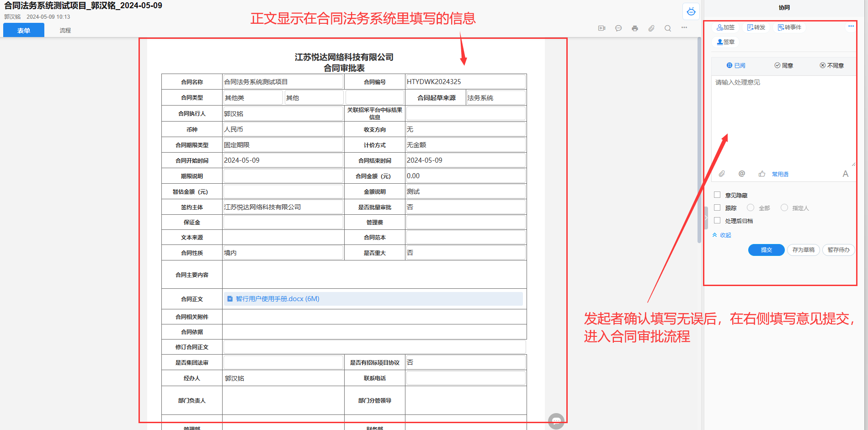Click the blue 提交 button
The width and height of the screenshot is (868, 430).
pyautogui.click(x=766, y=250)
